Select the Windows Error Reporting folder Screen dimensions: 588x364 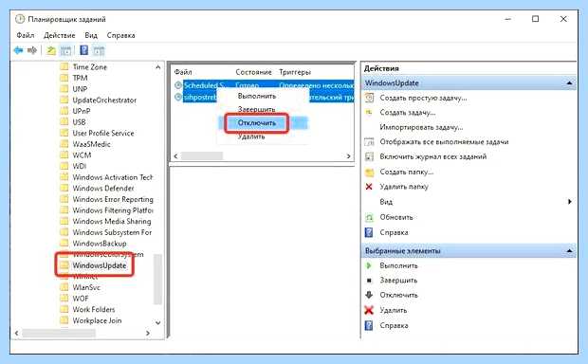pos(113,199)
